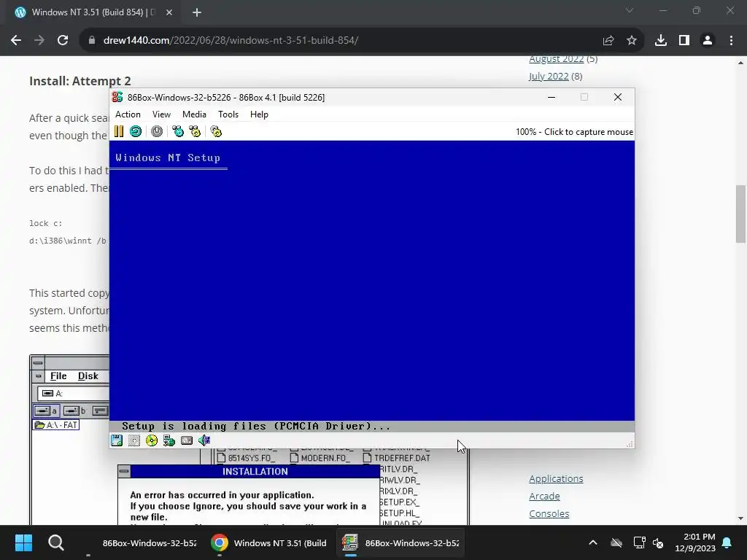The height and width of the screenshot is (560, 747).
Task: Share this page icon in address bar
Action: (608, 41)
